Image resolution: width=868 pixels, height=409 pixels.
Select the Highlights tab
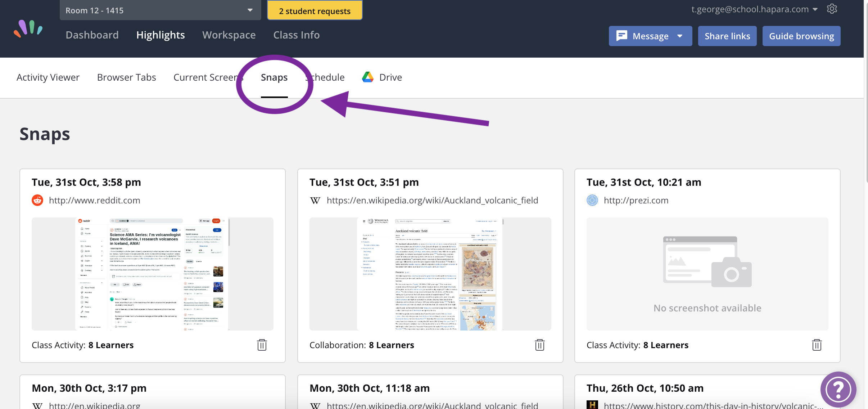point(161,35)
